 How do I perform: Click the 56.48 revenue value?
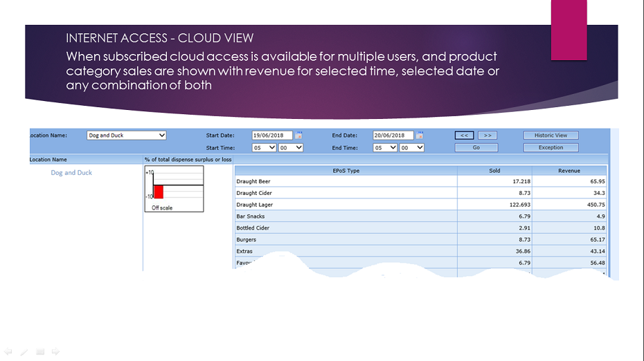coord(598,263)
